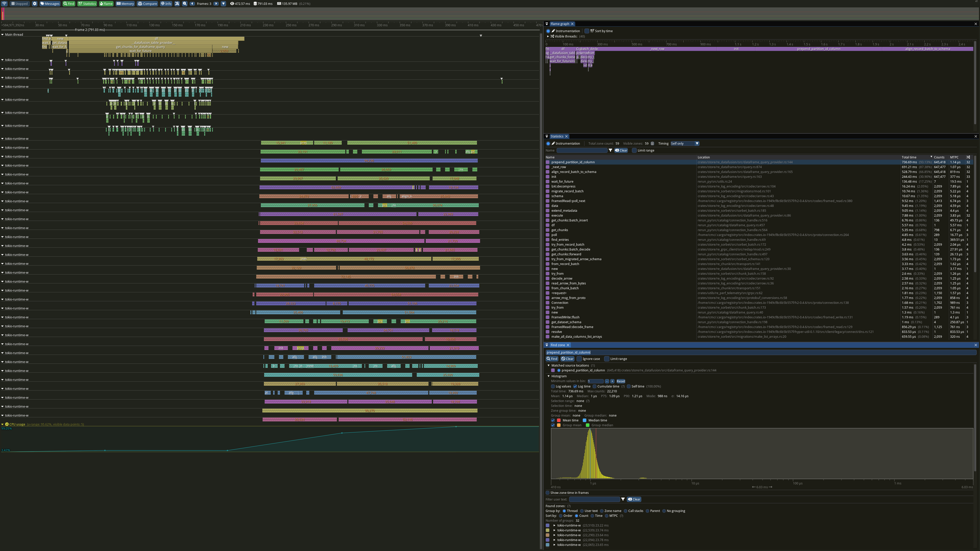Collapse the Histogram section
The image size is (980, 551).
click(549, 376)
